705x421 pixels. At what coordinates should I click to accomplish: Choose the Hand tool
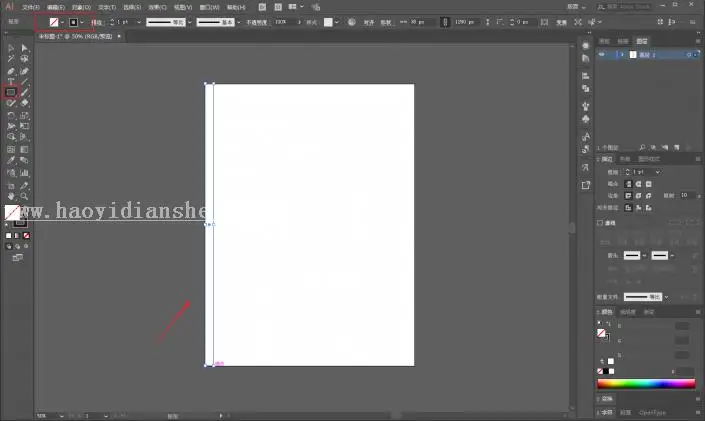(11, 196)
